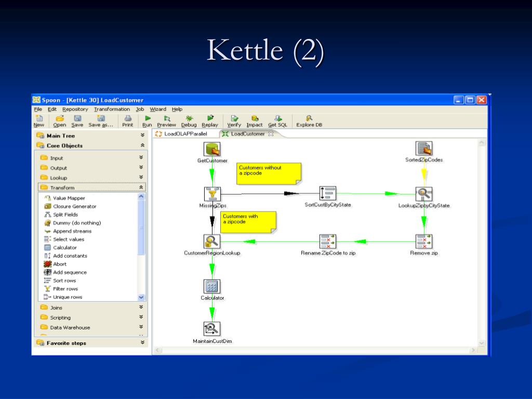Expand the Joins folder
This screenshot has height=399, width=532.
coord(141,307)
